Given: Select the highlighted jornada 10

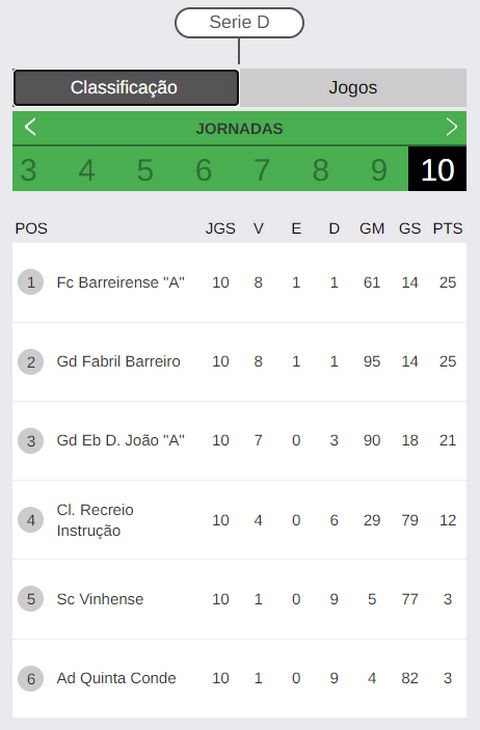Looking at the screenshot, I should 437,169.
